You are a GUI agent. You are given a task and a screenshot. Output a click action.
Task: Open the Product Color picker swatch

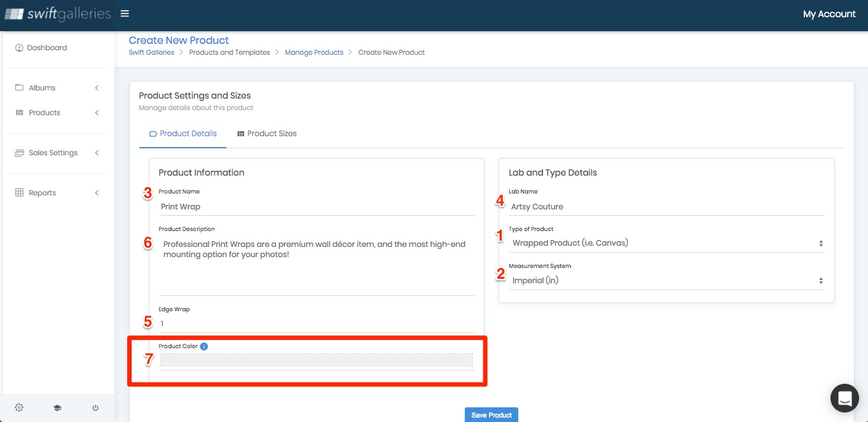[x=316, y=360]
